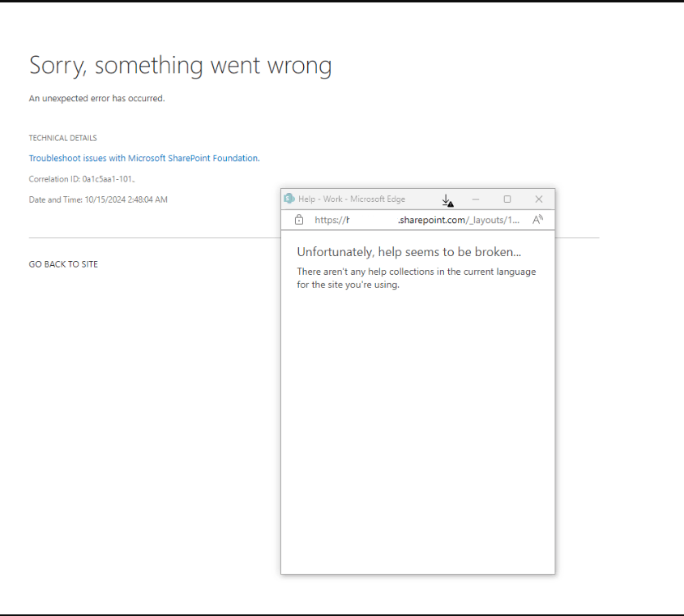
Task: Maximize the Help - Work Edge window
Action: point(507,199)
